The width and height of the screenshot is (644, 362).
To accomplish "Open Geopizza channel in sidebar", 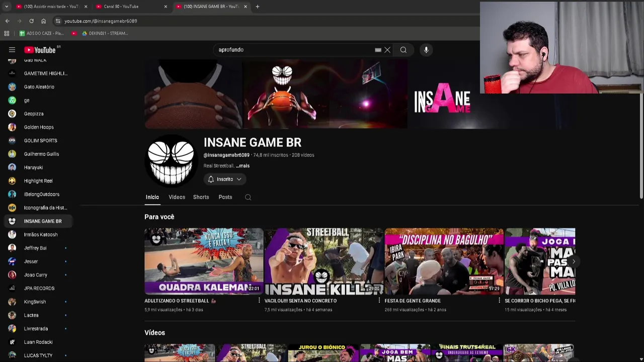I will [39, 114].
